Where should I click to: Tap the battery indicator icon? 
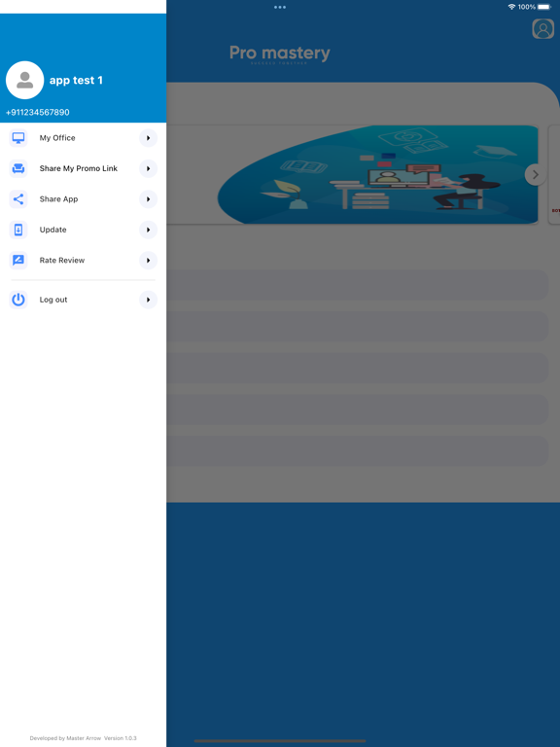click(544, 7)
